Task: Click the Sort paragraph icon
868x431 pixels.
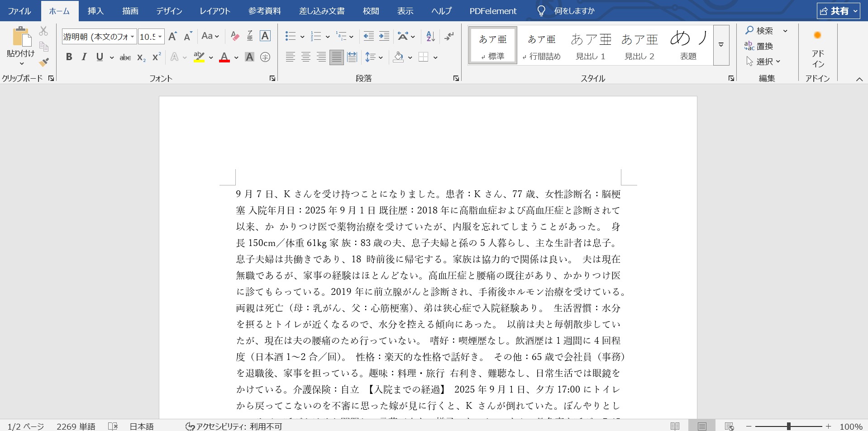Action: (430, 36)
